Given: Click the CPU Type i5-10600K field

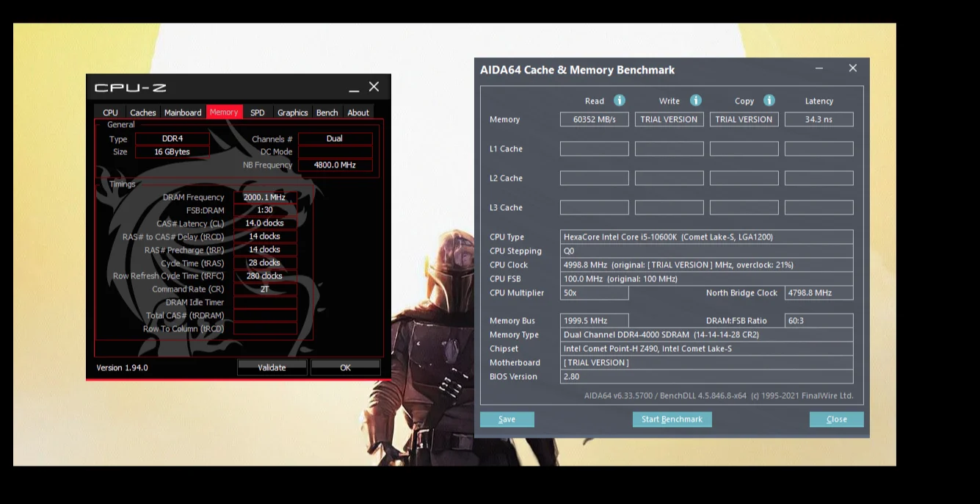Looking at the screenshot, I should 707,237.
